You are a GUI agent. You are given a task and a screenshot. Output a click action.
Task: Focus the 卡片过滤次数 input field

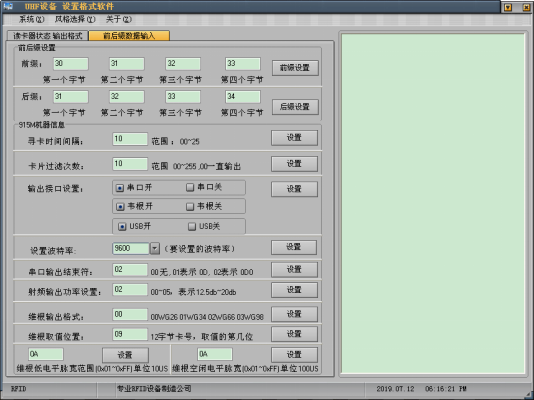click(x=130, y=164)
